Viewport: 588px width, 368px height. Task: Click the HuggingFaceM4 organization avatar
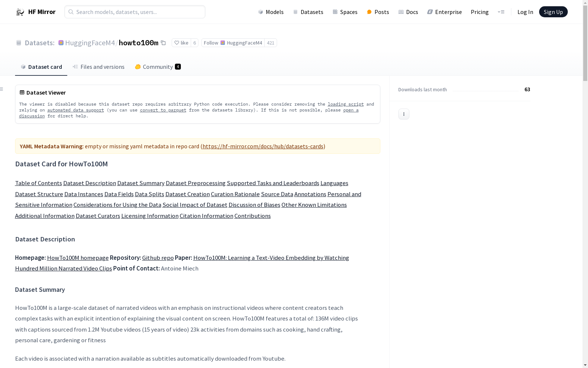pos(61,43)
